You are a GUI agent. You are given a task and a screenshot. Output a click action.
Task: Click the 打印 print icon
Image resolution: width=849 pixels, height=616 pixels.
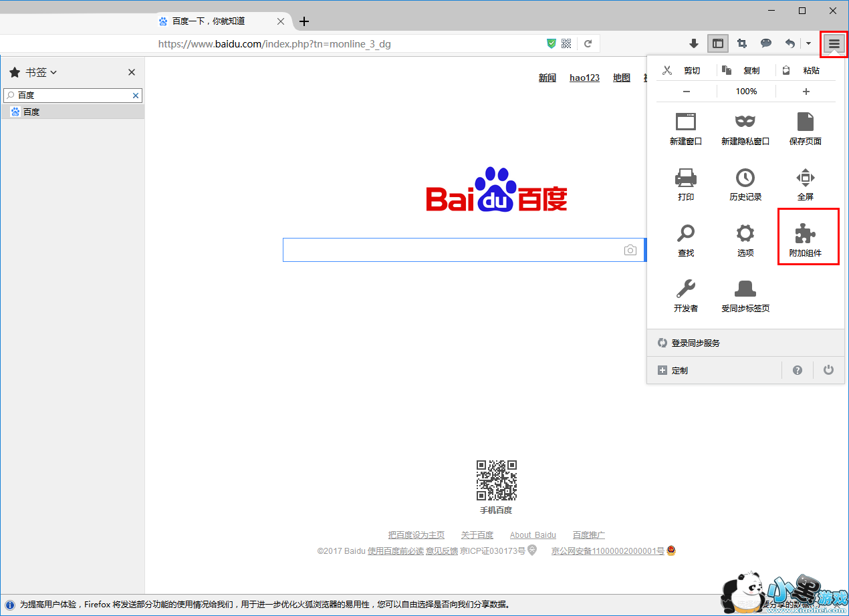(x=686, y=184)
